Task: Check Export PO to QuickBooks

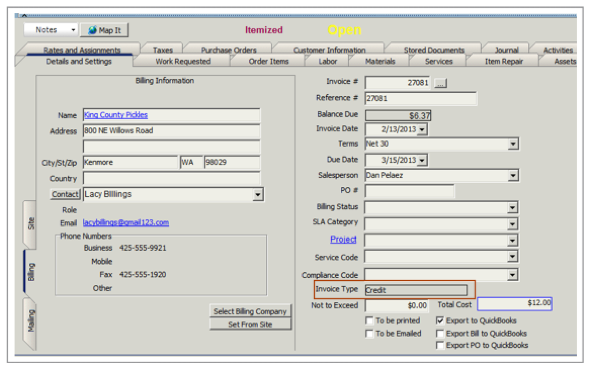Action: [x=439, y=346]
